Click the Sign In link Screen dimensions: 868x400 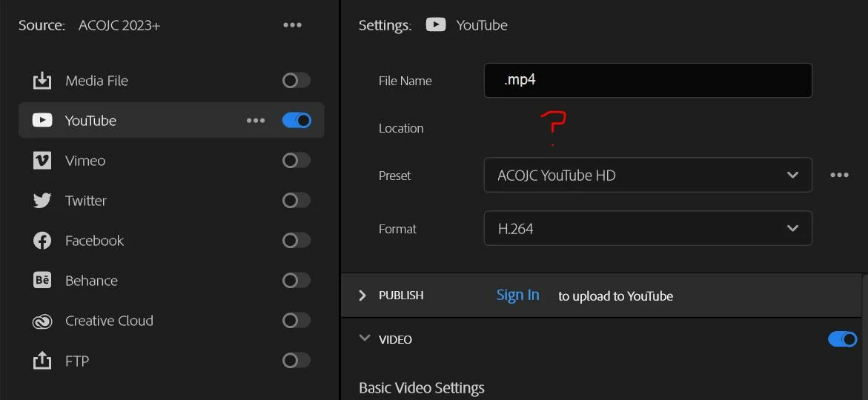(x=517, y=295)
